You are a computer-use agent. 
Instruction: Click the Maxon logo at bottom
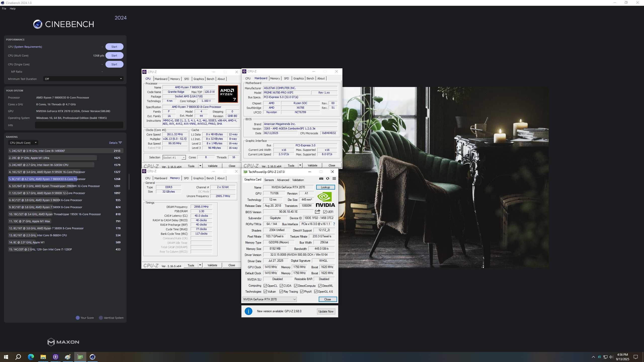pyautogui.click(x=63, y=342)
